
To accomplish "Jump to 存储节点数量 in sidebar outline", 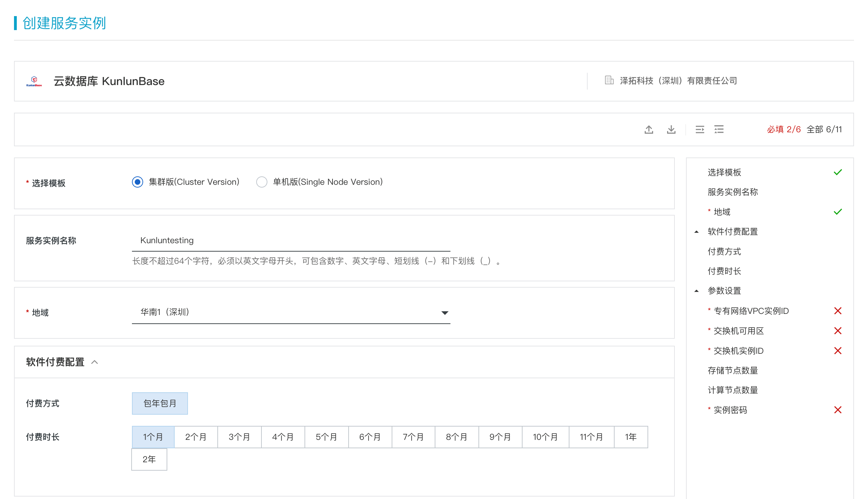I will pyautogui.click(x=733, y=370).
